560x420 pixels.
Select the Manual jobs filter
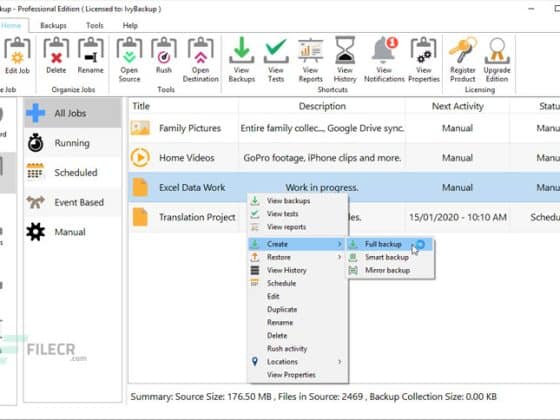pyautogui.click(x=73, y=232)
